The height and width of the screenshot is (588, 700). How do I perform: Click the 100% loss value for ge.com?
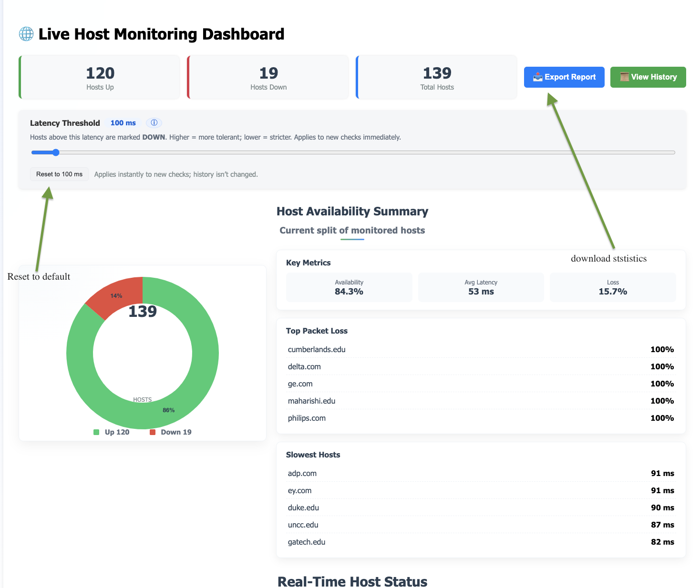point(662,384)
